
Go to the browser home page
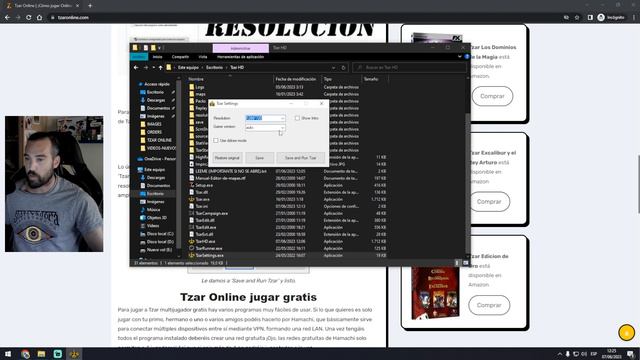40,18
